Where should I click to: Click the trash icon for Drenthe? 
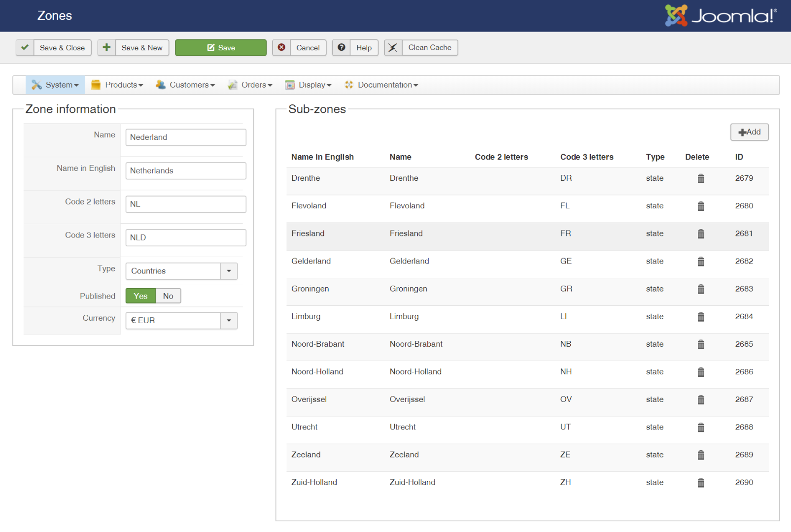700,178
